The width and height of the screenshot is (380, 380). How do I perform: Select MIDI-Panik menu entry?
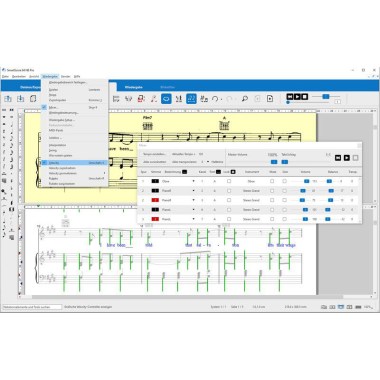click(x=56, y=130)
